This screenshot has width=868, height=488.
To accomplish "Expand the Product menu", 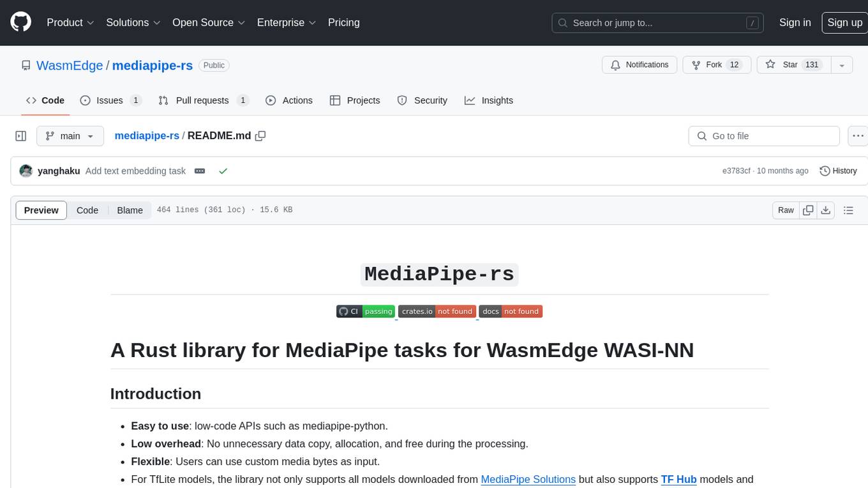I will pos(70,22).
